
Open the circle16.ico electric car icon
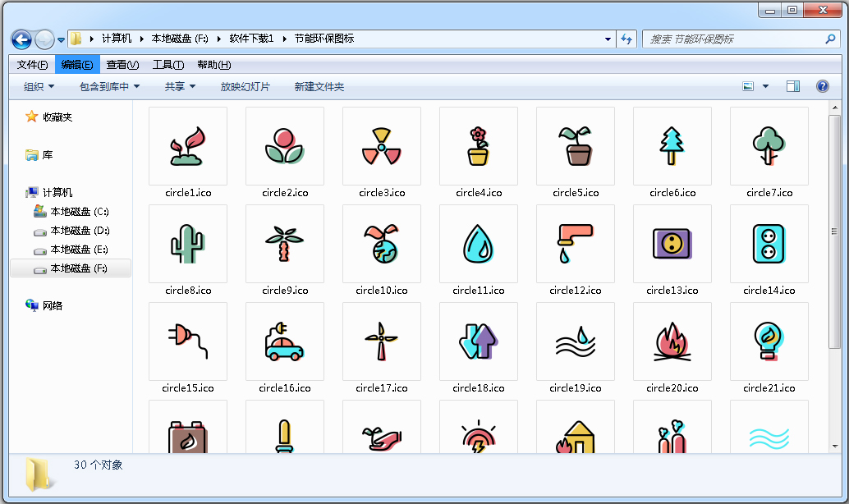(284, 341)
